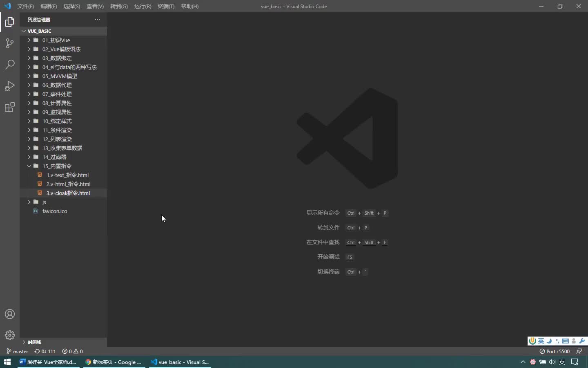Image resolution: width=588 pixels, height=368 pixels.
Task: Click Live Server Port : 5500
Action: coord(555,351)
